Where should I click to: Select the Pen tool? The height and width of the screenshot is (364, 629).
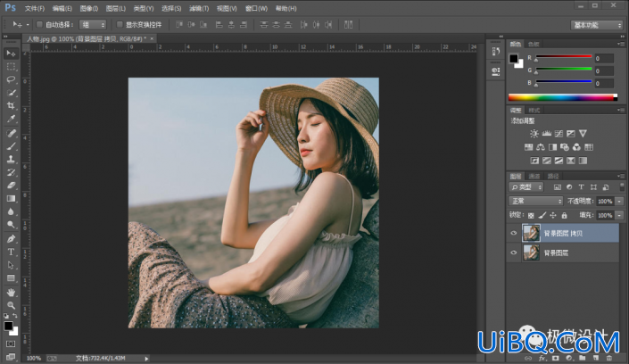[x=11, y=239]
